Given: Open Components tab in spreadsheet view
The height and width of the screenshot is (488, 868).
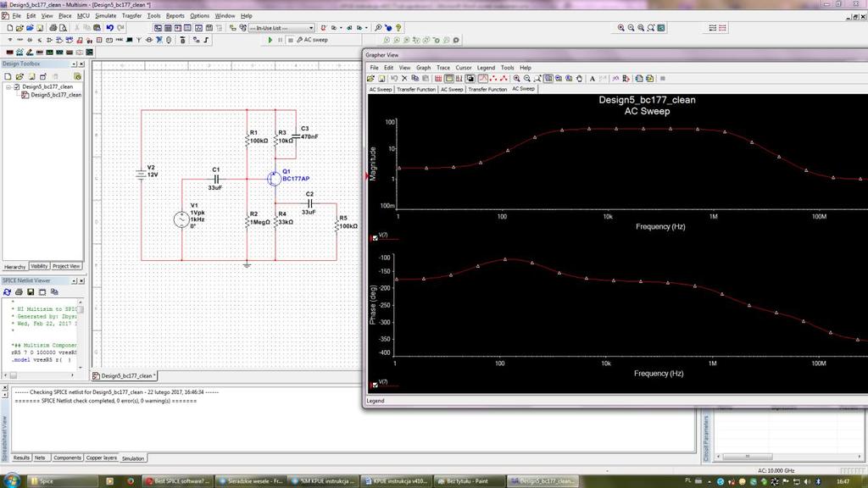Looking at the screenshot, I should 68,457.
